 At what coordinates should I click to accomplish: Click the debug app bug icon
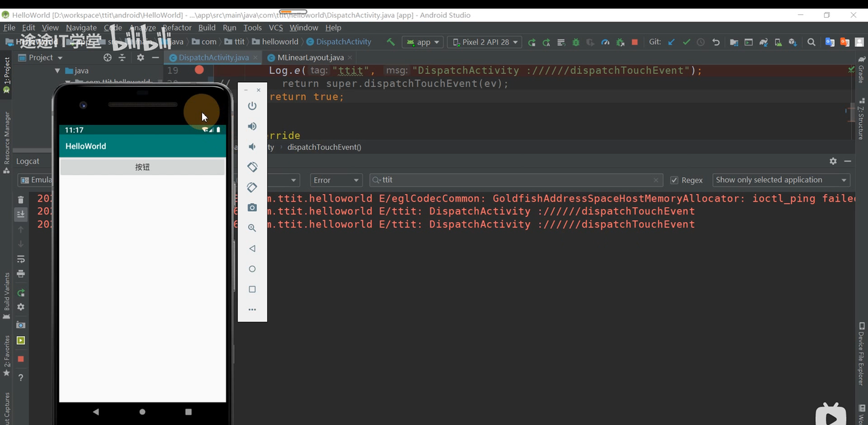pyautogui.click(x=576, y=42)
